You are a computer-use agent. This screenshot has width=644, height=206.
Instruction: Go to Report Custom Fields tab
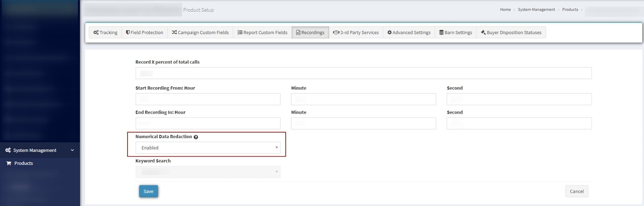(262, 33)
